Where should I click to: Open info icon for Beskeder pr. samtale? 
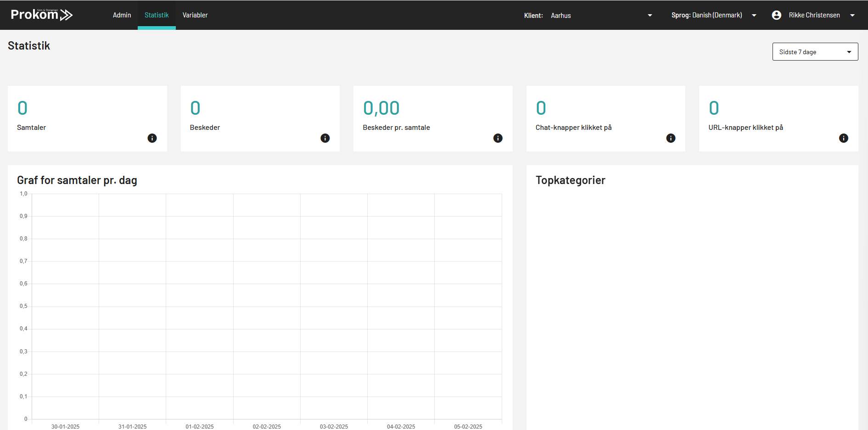pos(498,138)
